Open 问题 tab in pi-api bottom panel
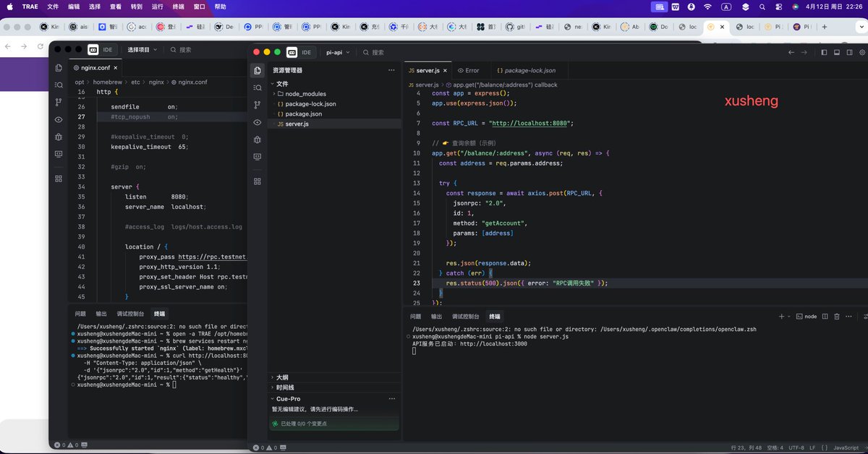This screenshot has height=454, width=868. coord(415,317)
